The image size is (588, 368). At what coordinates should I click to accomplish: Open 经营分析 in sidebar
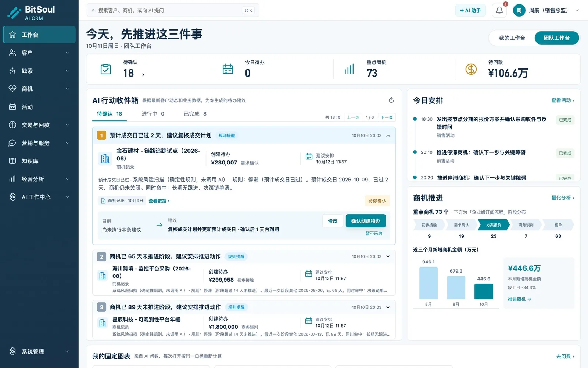pyautogui.click(x=39, y=179)
